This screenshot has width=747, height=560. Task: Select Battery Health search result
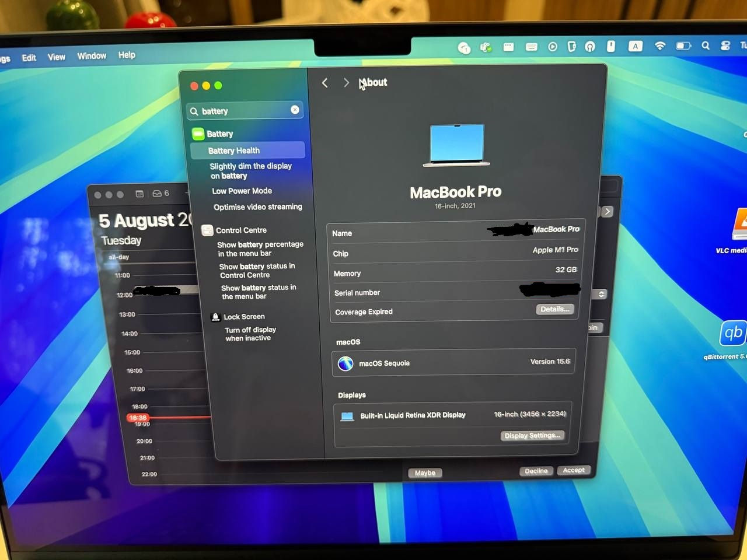(x=247, y=150)
